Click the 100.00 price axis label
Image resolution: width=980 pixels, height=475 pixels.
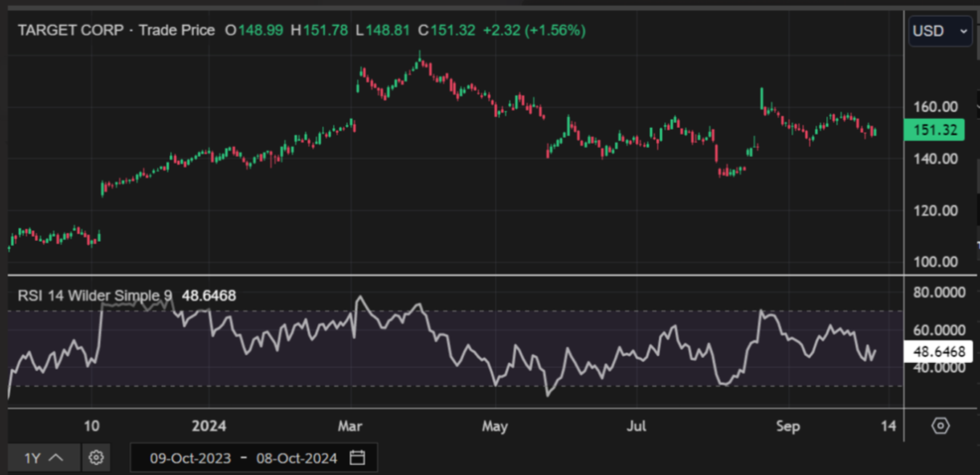(936, 262)
